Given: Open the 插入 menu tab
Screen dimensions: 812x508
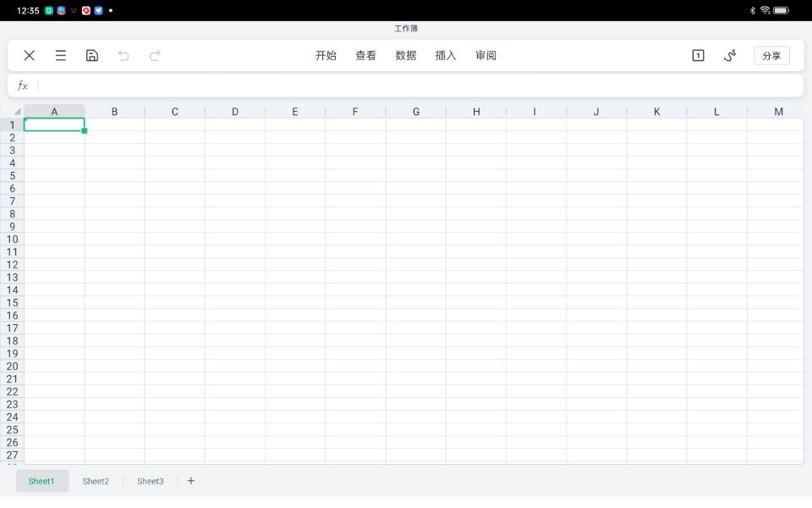Looking at the screenshot, I should tap(446, 56).
